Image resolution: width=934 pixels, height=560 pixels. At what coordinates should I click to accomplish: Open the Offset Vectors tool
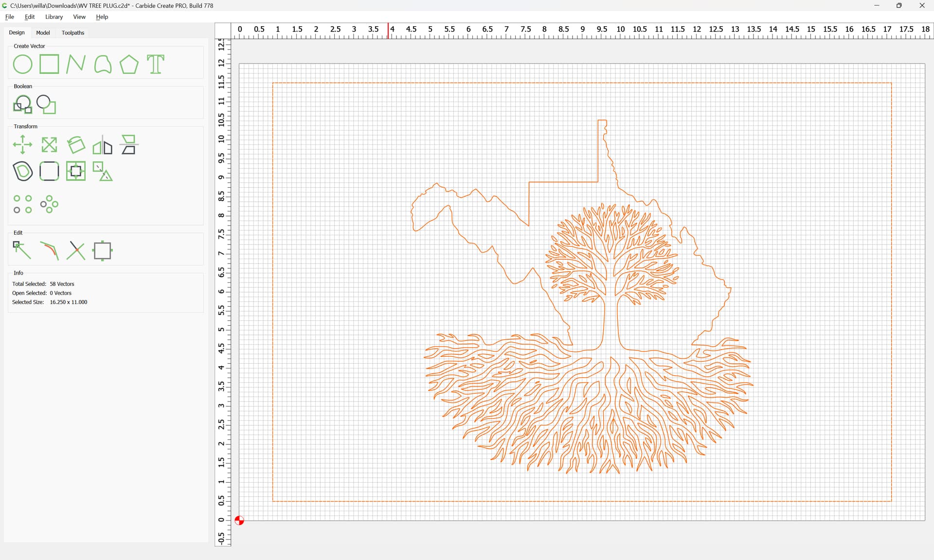[22, 171]
